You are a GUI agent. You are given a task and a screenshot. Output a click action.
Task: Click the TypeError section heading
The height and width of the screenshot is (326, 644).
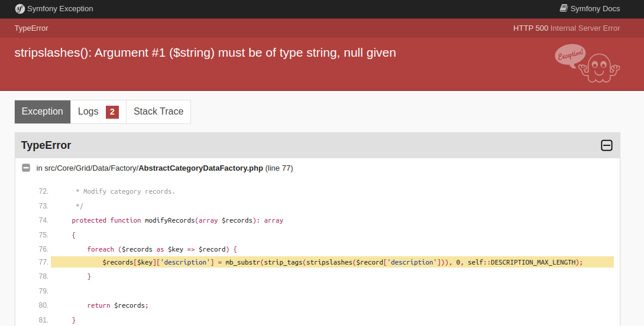[46, 145]
